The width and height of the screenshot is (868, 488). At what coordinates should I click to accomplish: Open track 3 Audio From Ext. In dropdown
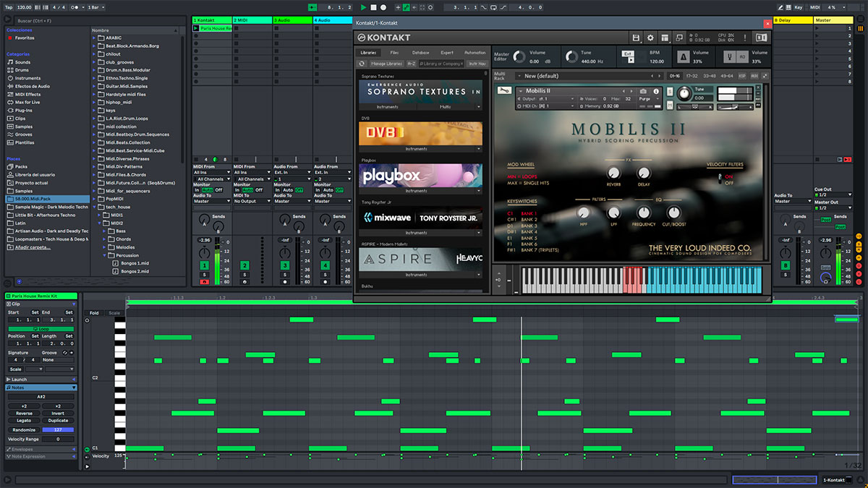[292, 173]
